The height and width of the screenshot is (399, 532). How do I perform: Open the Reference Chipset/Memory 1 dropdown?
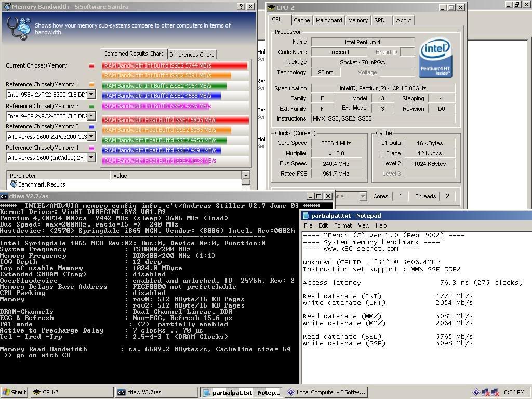coord(91,95)
